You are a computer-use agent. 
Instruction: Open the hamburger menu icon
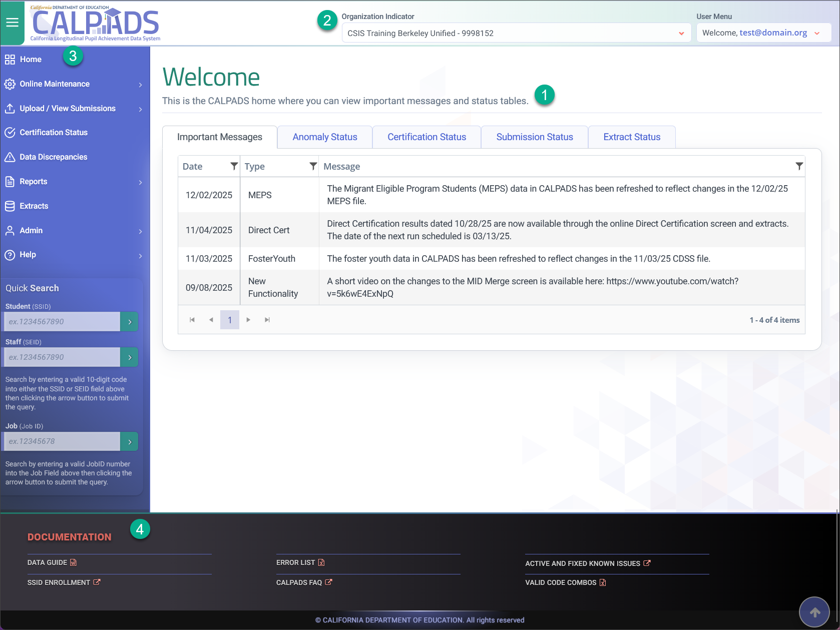coord(12,23)
